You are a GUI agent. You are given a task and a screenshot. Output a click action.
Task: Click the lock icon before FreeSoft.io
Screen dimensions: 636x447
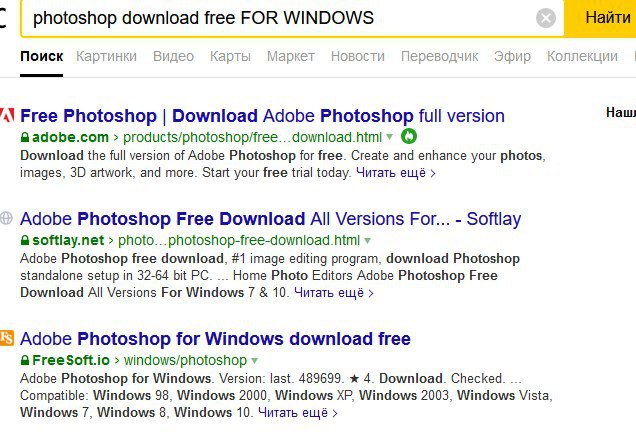click(25, 360)
